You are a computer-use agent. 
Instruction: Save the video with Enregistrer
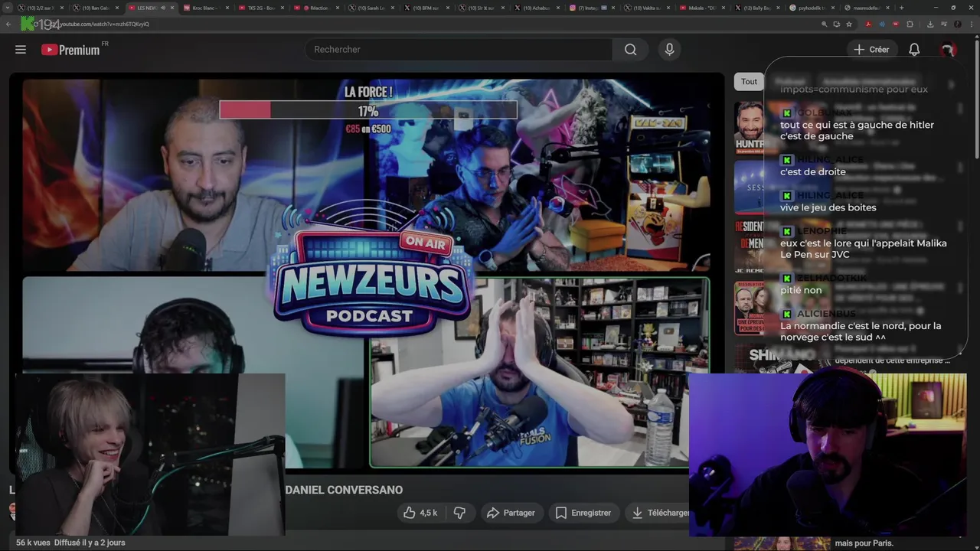click(583, 513)
